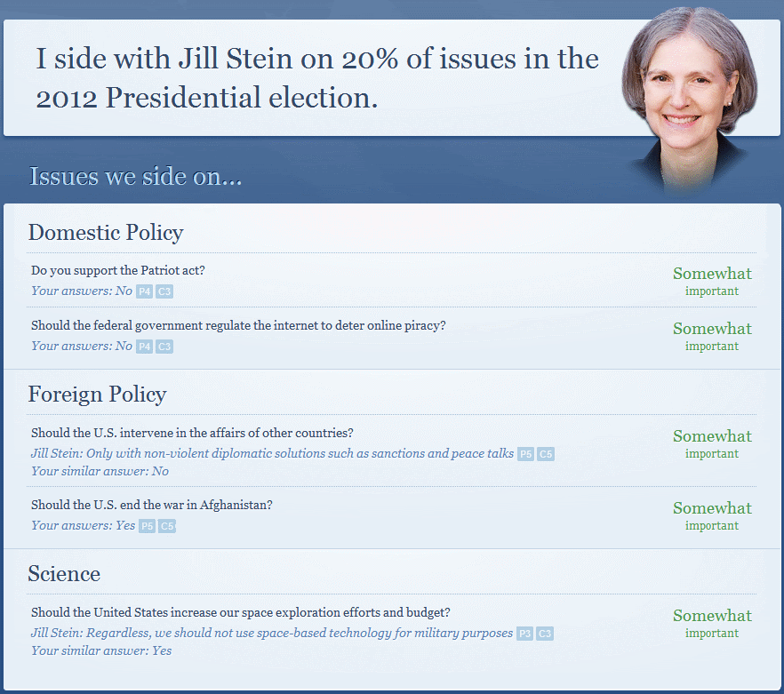Click the C3 badge under the Patriot act question

pyautogui.click(x=164, y=291)
